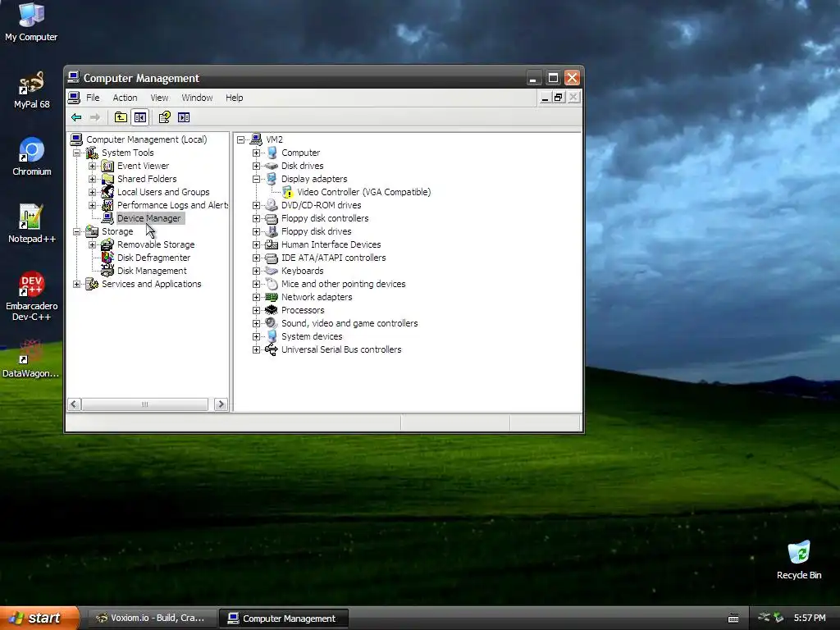840x630 pixels.
Task: Collapse the VM2 root node
Action: click(240, 139)
